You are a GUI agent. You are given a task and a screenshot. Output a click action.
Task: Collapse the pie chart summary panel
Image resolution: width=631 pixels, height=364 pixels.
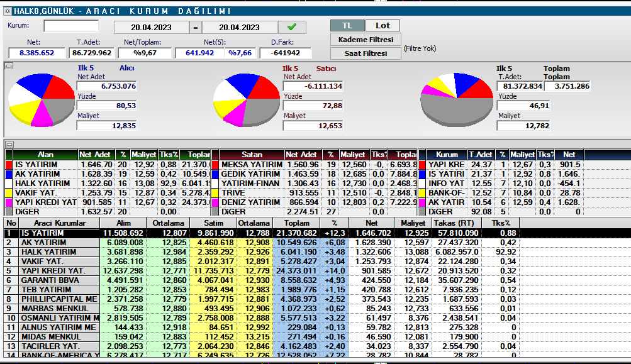(x=9, y=66)
